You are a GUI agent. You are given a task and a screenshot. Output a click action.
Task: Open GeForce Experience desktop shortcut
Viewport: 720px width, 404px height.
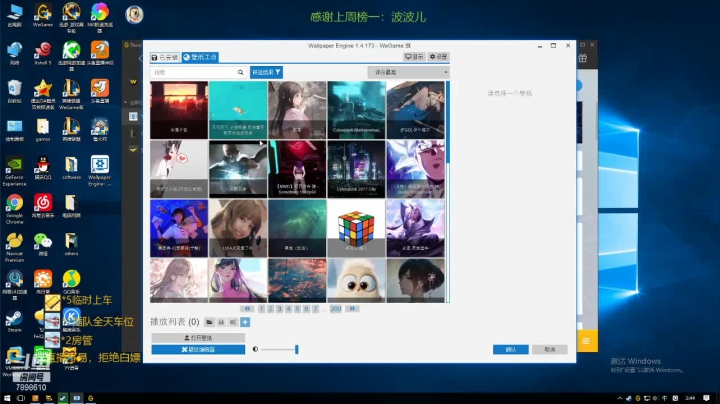pos(14,171)
